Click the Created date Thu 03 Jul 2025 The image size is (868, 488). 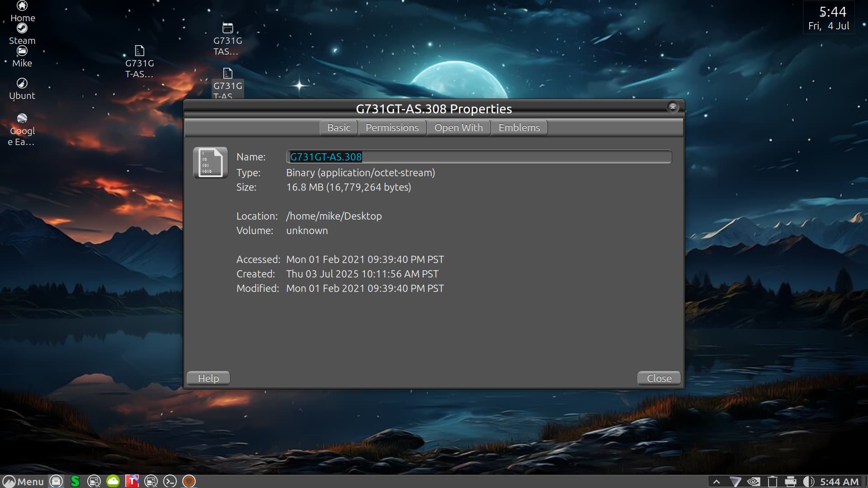(362, 274)
